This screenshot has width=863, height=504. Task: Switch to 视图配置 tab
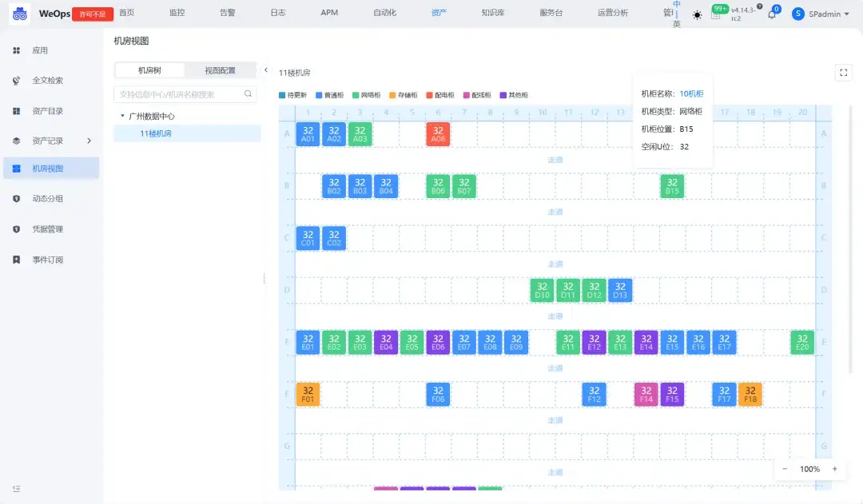coord(221,70)
